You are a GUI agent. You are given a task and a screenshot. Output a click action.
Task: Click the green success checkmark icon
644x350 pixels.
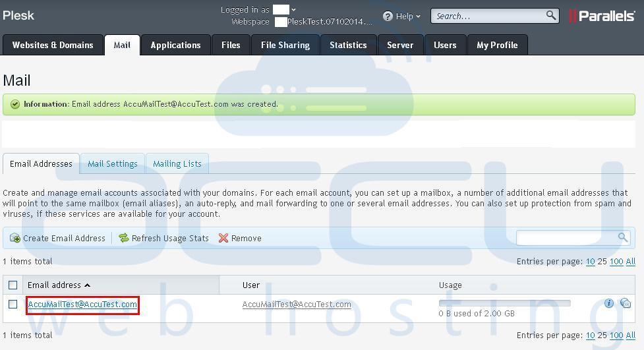click(x=15, y=104)
